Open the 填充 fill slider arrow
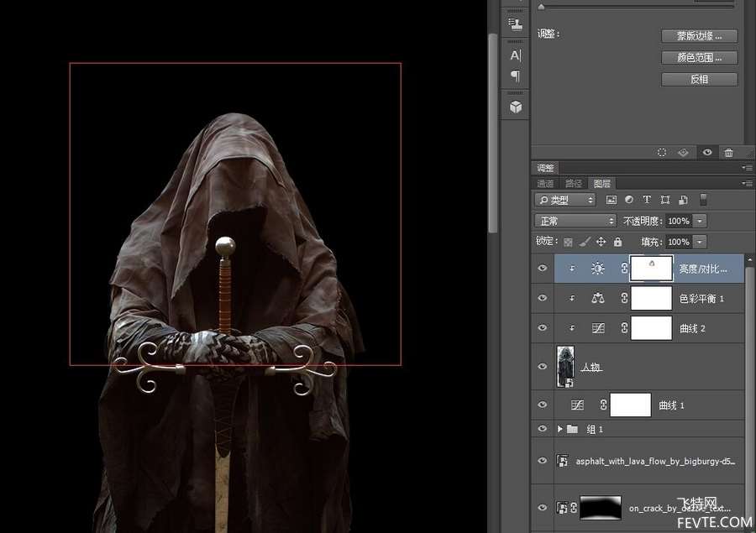 700,242
